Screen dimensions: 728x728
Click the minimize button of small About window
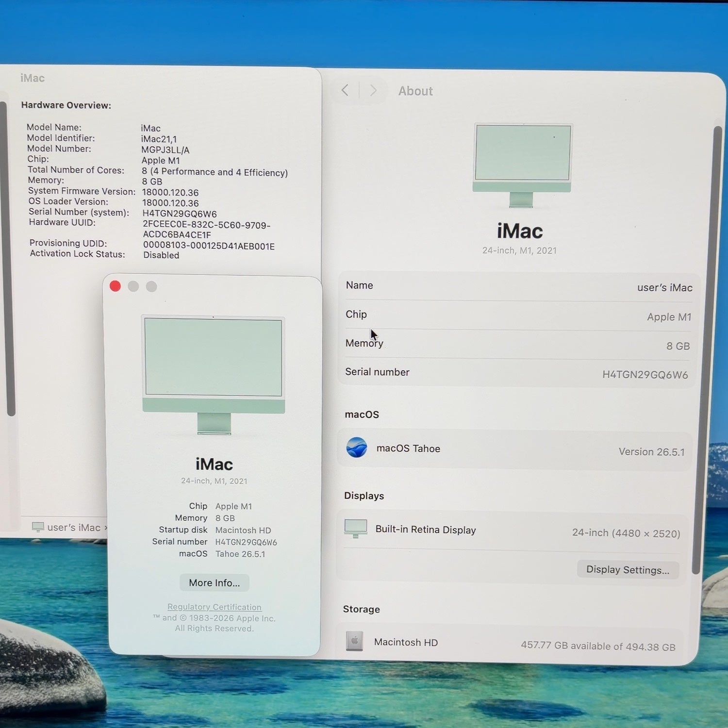[x=133, y=286]
